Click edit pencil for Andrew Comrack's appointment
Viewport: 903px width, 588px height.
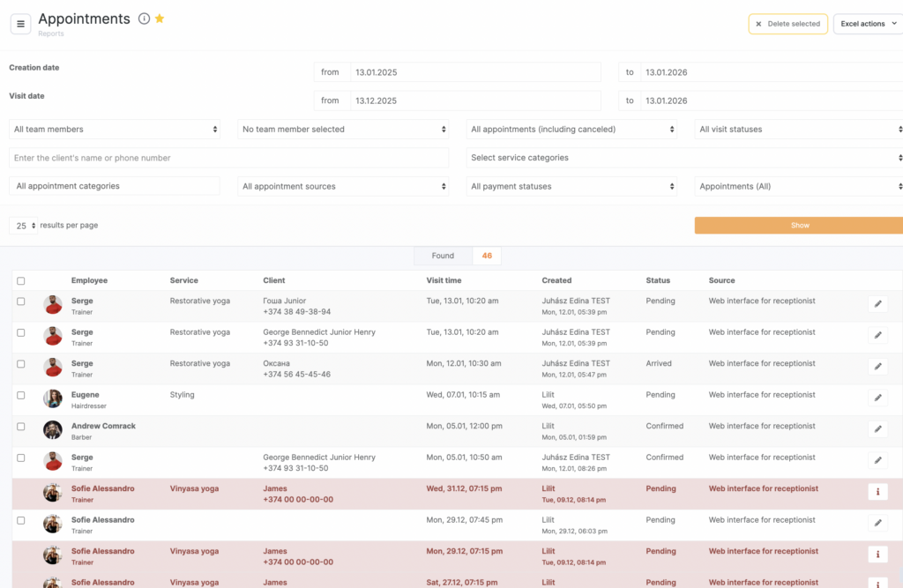click(877, 429)
